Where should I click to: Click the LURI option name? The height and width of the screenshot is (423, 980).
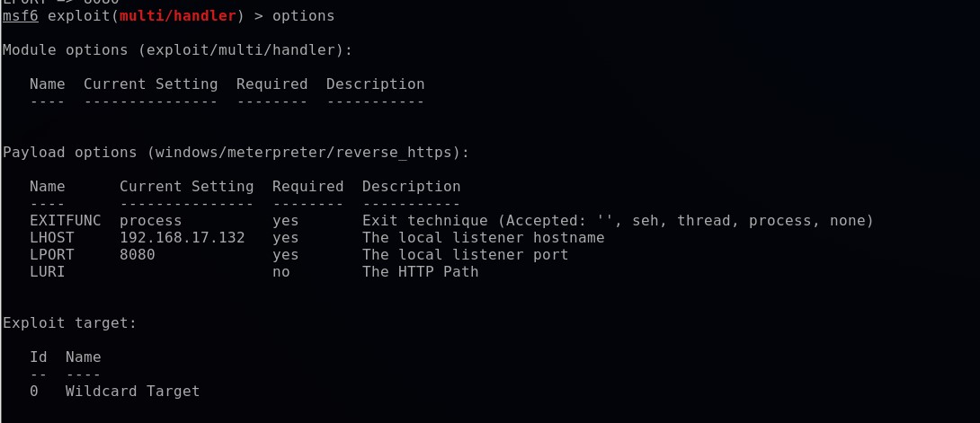pyautogui.click(x=47, y=272)
